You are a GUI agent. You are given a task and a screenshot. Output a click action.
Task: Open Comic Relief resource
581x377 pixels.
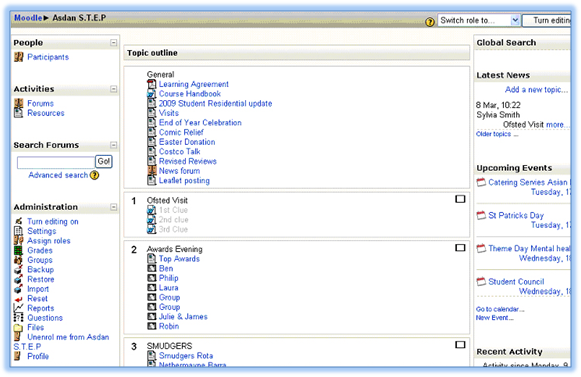pyautogui.click(x=181, y=132)
